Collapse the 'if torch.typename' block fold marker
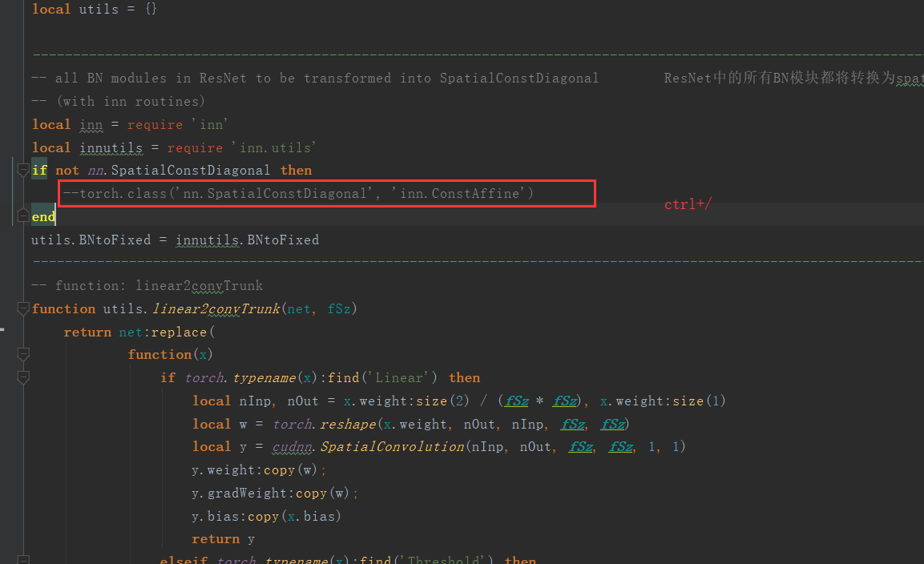 (x=23, y=377)
